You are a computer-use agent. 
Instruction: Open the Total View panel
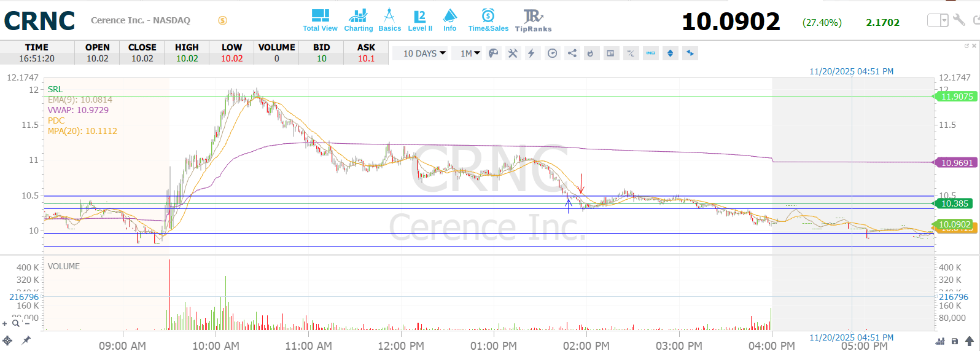pyautogui.click(x=320, y=20)
